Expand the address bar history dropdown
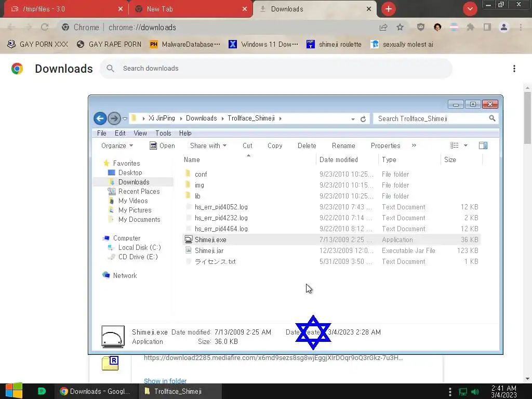The width and height of the screenshot is (532, 399). [x=353, y=119]
